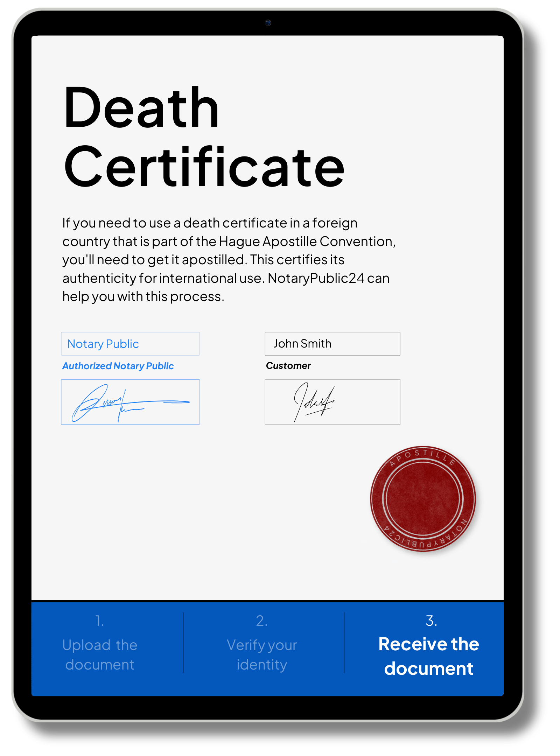This screenshot has height=756, width=560.
Task: Click the Death Certificate heading
Action: tap(204, 136)
